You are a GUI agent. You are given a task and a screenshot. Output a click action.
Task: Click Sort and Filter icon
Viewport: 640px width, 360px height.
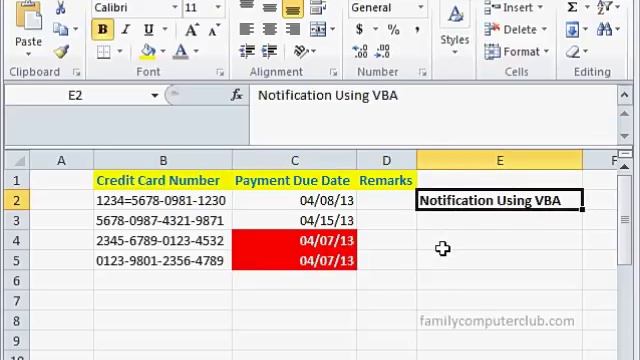[604, 7]
